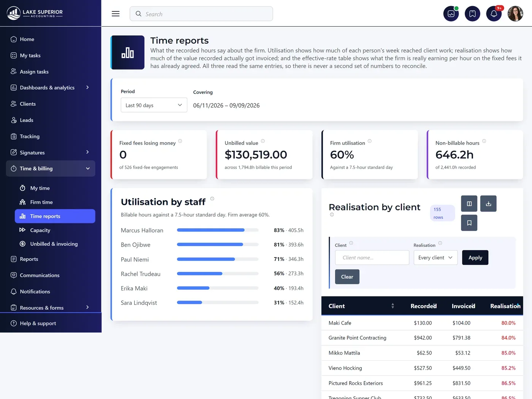
Task: Click the save view bookmark icon button
Action: point(469,223)
